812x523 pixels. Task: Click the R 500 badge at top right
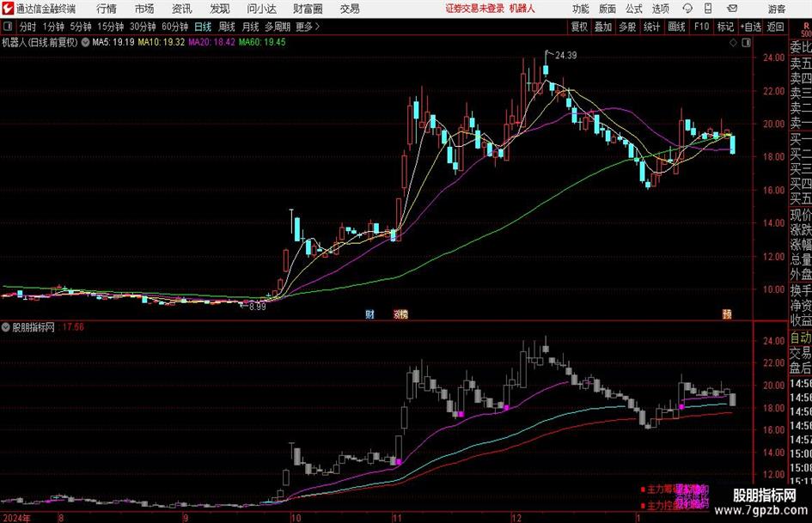click(x=806, y=29)
